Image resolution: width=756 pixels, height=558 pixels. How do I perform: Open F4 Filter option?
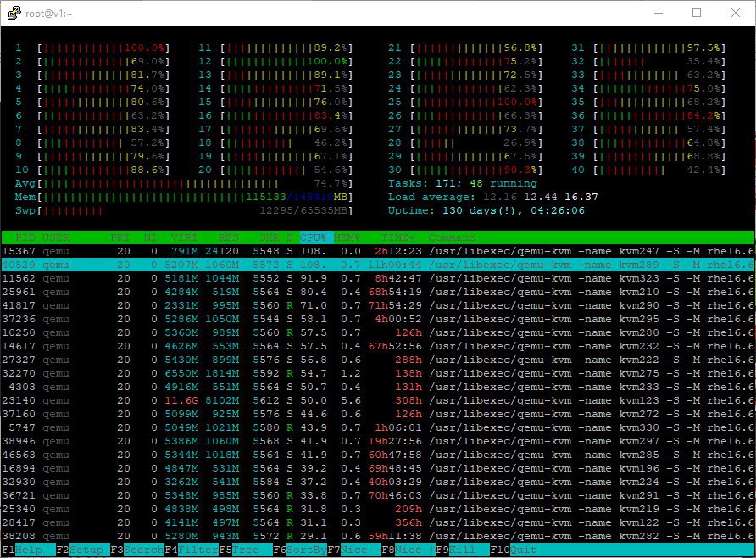coord(192,550)
